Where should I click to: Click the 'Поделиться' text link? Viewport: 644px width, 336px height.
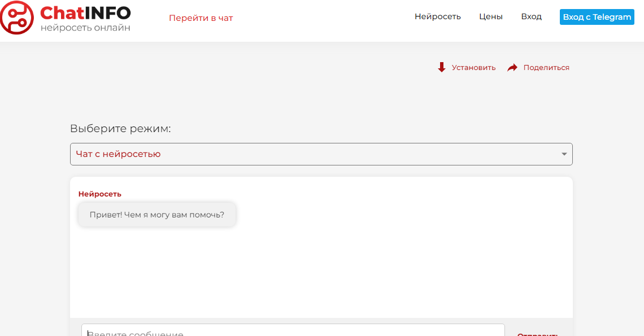[x=546, y=68]
